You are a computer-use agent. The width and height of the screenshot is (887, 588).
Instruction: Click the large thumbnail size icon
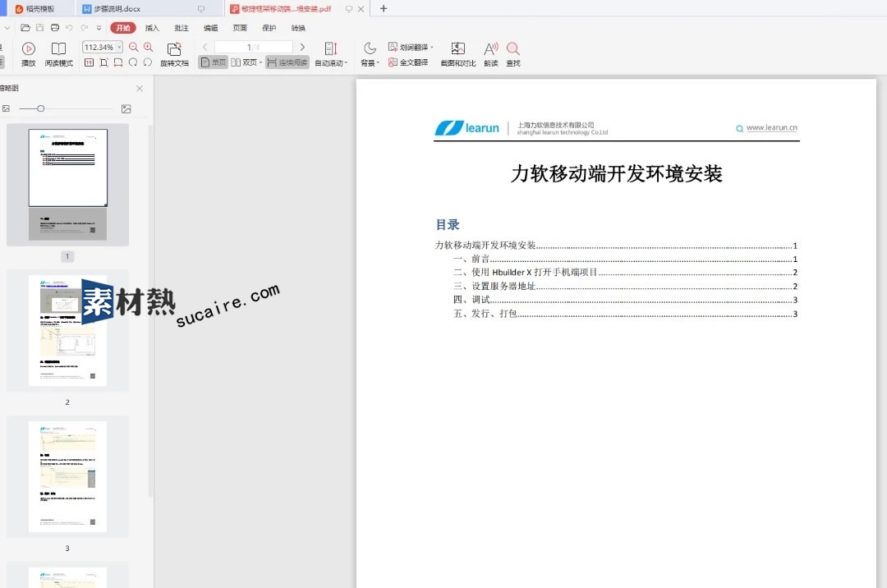coord(126,108)
